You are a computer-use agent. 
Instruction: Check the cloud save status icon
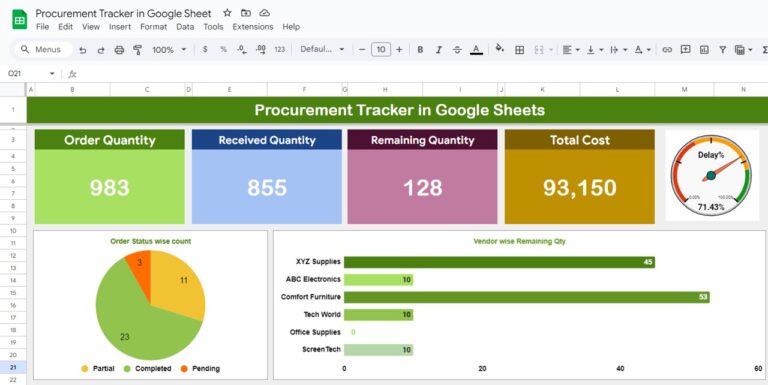coord(264,13)
